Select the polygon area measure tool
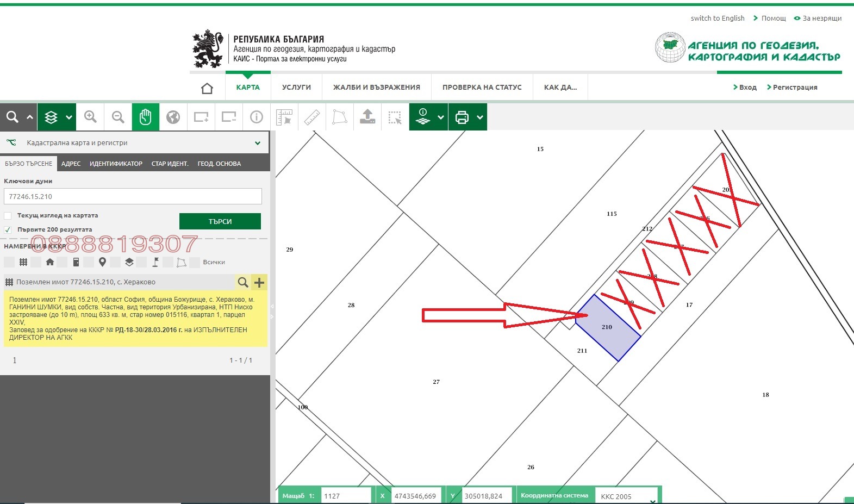 (x=340, y=117)
